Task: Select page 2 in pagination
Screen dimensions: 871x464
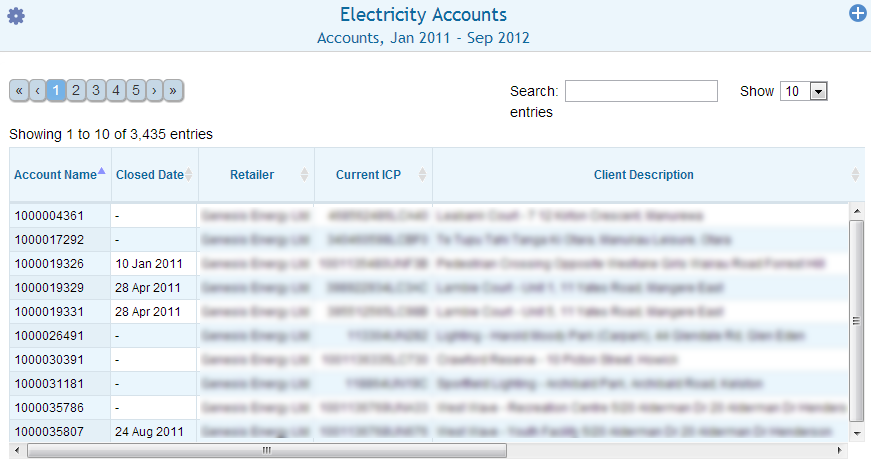Action: (76, 90)
